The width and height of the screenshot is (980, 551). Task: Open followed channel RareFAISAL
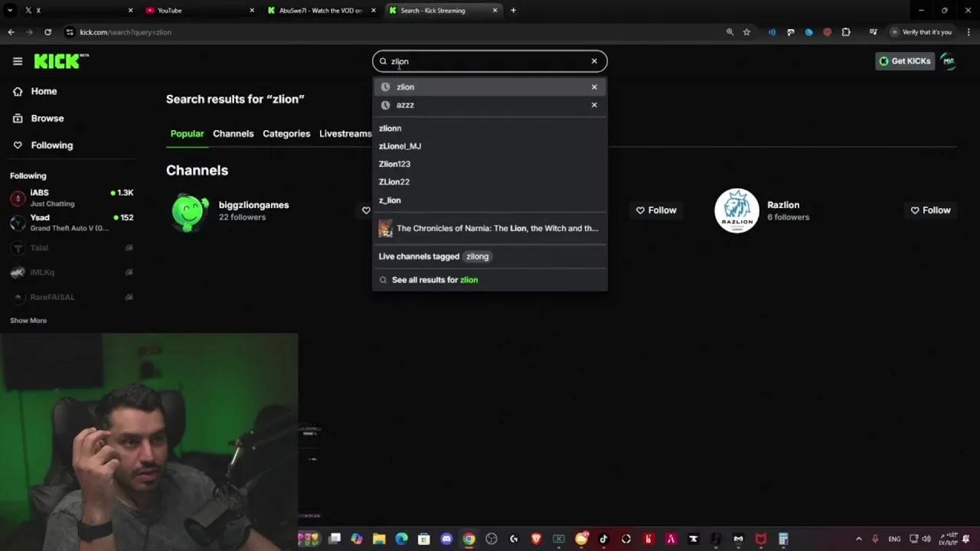pos(71,297)
